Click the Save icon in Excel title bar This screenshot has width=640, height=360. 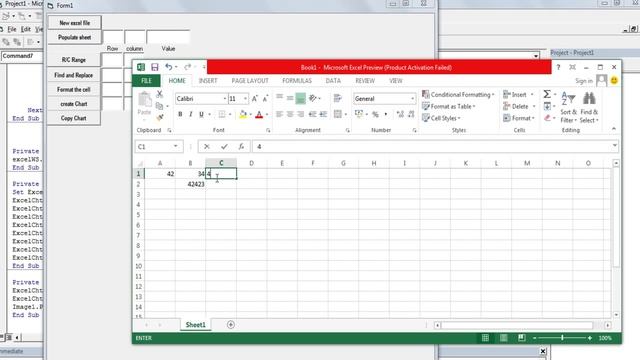[155, 67]
